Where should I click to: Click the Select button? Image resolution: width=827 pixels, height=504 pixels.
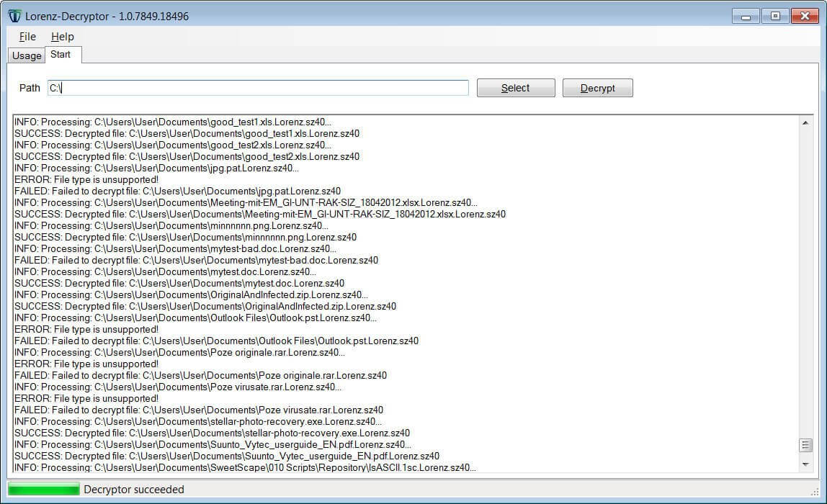pyautogui.click(x=516, y=88)
